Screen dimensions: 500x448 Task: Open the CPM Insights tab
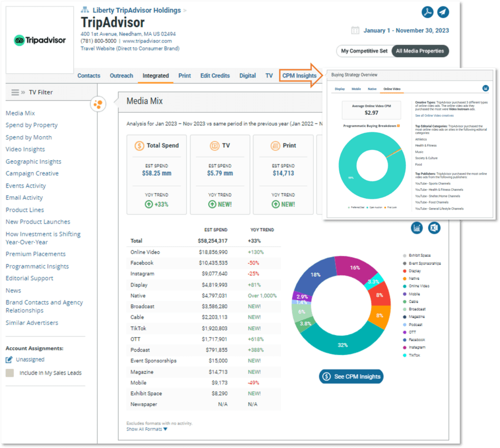(299, 76)
